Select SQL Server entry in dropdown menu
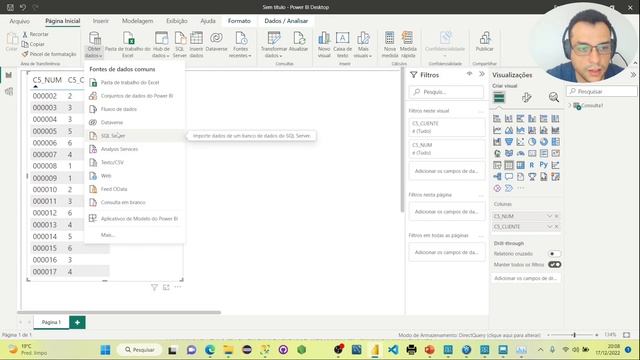The height and width of the screenshot is (360, 640). 134,136
